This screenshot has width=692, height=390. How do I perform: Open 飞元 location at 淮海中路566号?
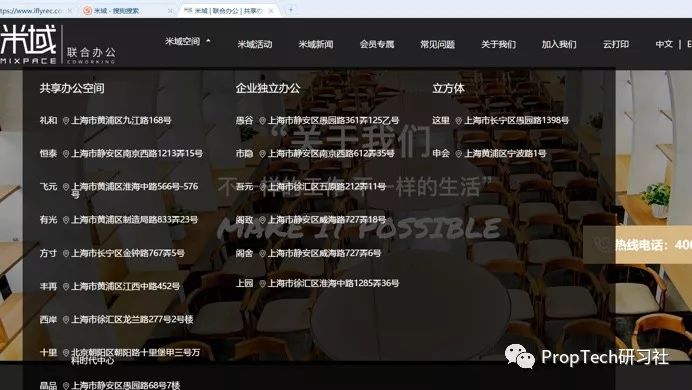(119, 190)
